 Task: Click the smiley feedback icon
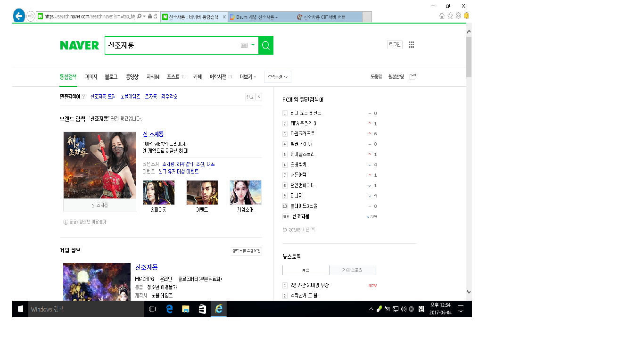click(x=466, y=16)
